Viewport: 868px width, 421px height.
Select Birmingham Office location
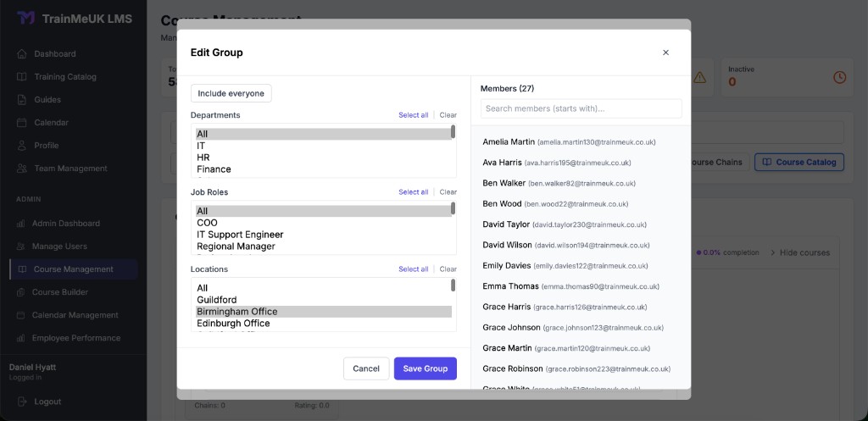pos(323,312)
